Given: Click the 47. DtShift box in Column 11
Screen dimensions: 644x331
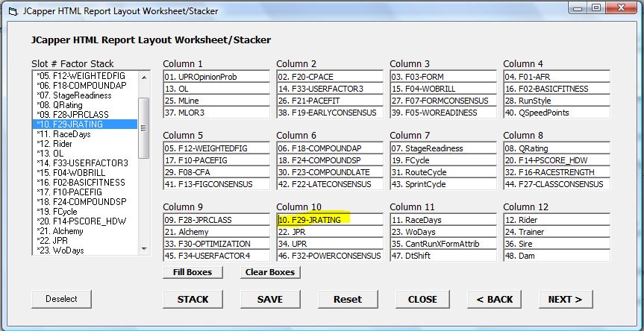Looking at the screenshot, I should click(x=443, y=256).
